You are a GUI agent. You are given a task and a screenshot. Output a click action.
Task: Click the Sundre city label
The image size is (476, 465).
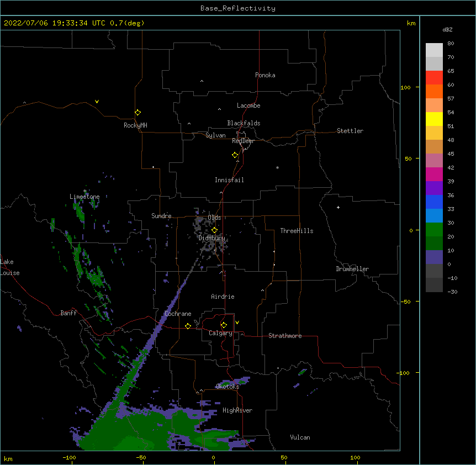pos(161,216)
